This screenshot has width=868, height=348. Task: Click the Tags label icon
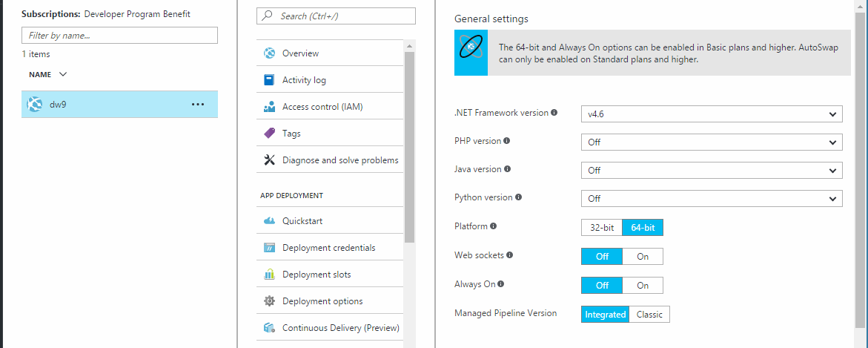[x=269, y=134]
